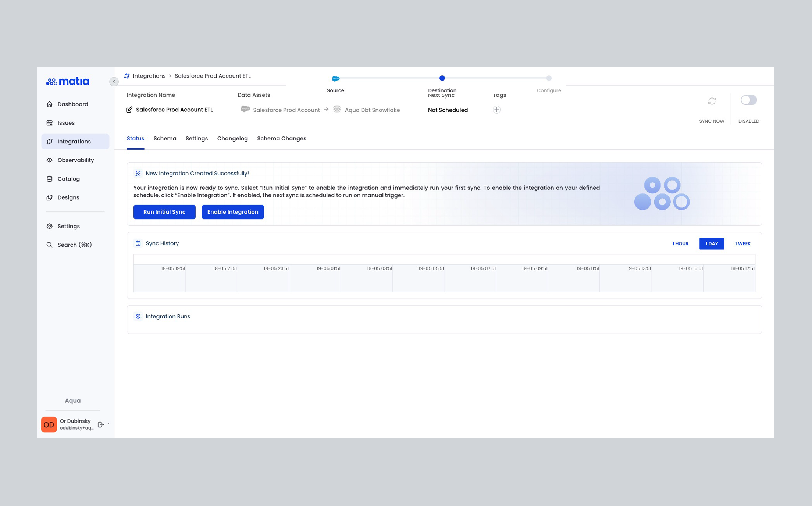The width and height of the screenshot is (812, 506).
Task: Switch to the Schema tab
Action: pyautogui.click(x=165, y=139)
